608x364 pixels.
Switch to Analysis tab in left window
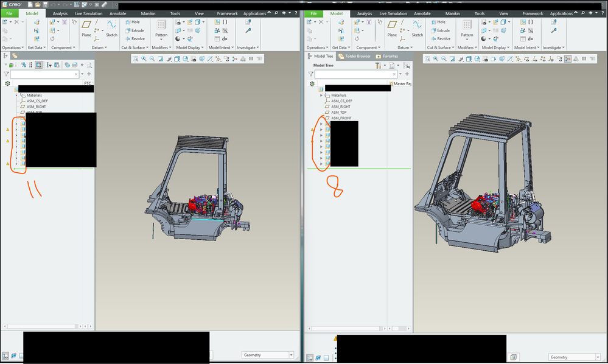pos(60,13)
